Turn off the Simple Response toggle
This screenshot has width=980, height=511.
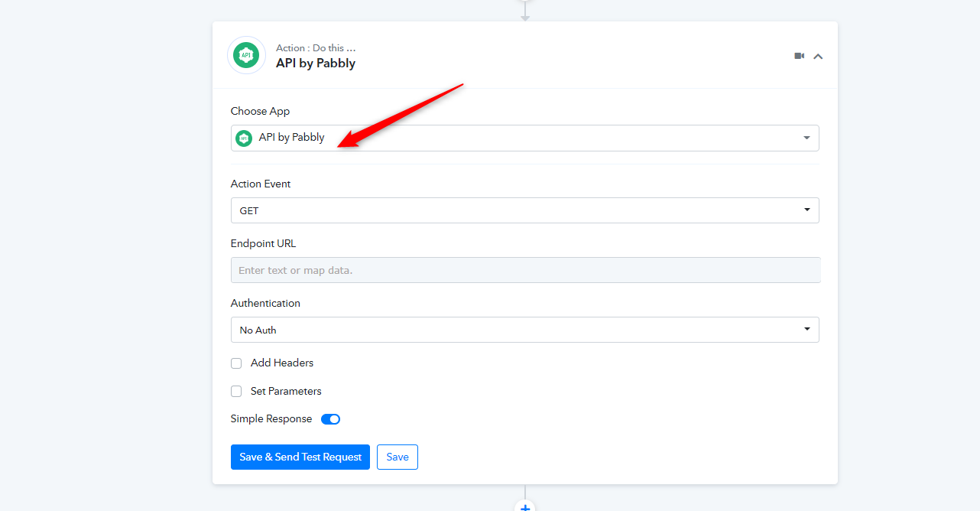point(330,419)
